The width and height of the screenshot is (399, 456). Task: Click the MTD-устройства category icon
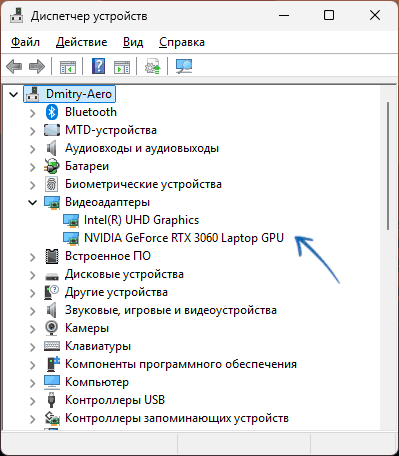52,130
